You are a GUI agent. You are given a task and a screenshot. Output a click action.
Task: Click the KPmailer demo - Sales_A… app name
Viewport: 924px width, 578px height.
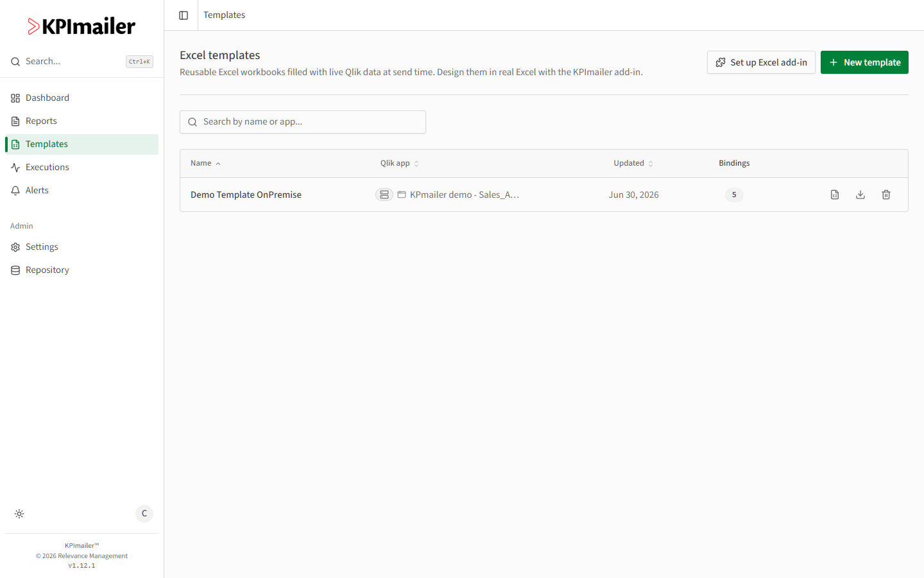coord(465,195)
